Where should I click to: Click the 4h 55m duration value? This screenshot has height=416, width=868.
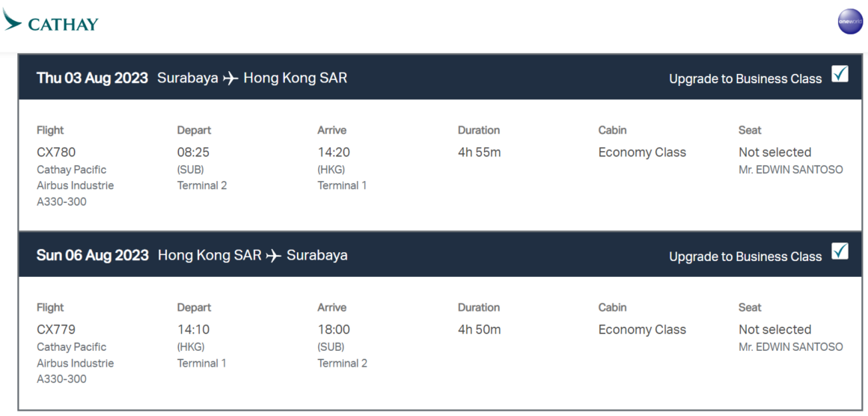pyautogui.click(x=480, y=152)
